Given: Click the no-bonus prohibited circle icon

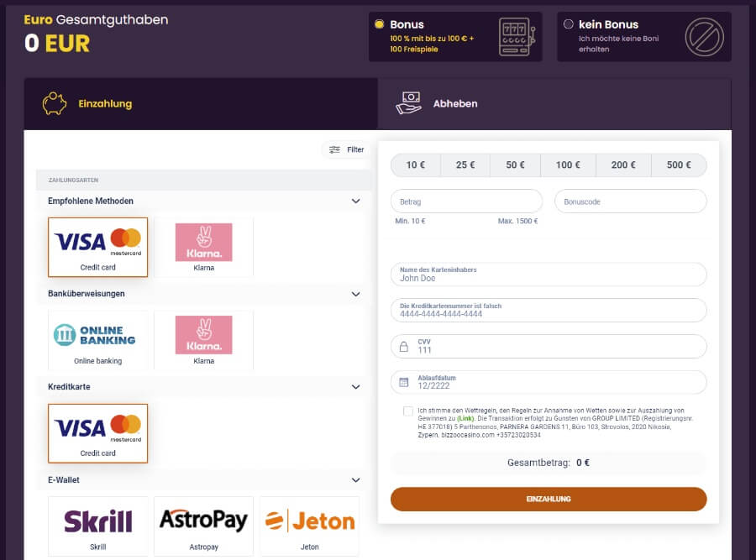Looking at the screenshot, I should [x=704, y=37].
